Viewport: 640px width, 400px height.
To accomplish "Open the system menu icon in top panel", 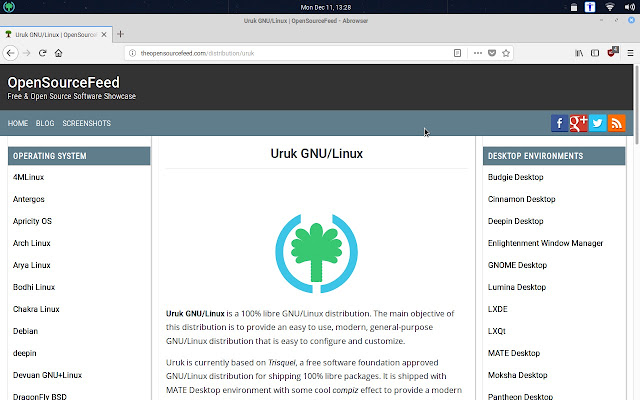I will pos(9,7).
